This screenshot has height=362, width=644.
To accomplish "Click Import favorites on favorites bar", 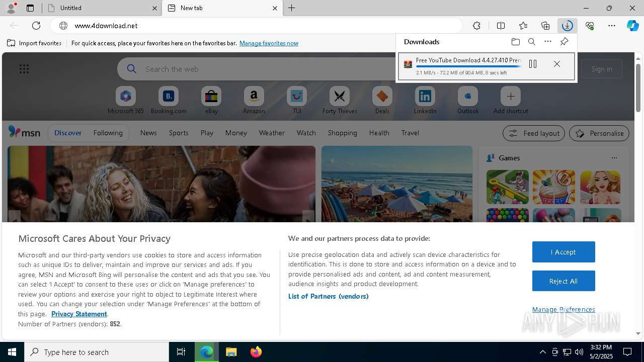I will tap(34, 43).
